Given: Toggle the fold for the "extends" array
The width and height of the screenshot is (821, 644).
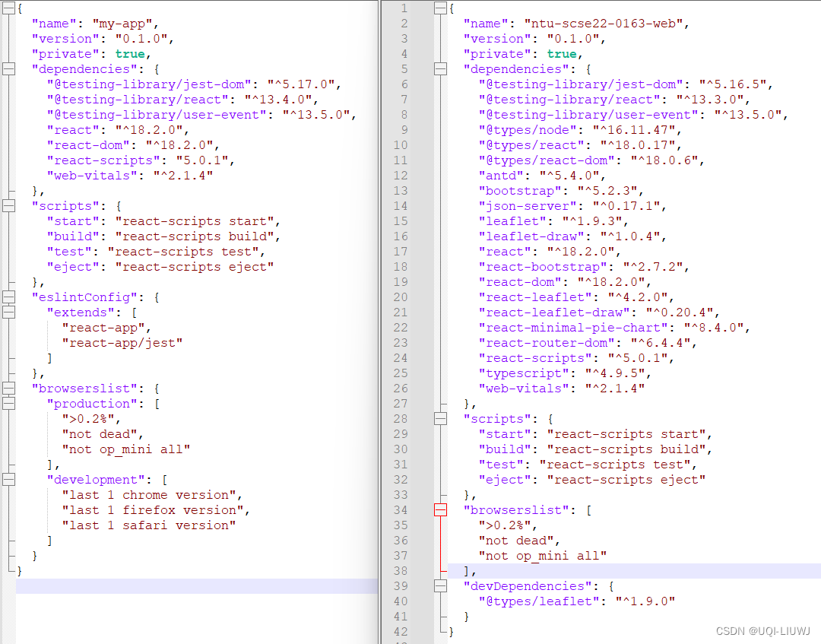Looking at the screenshot, I should tap(8, 312).
